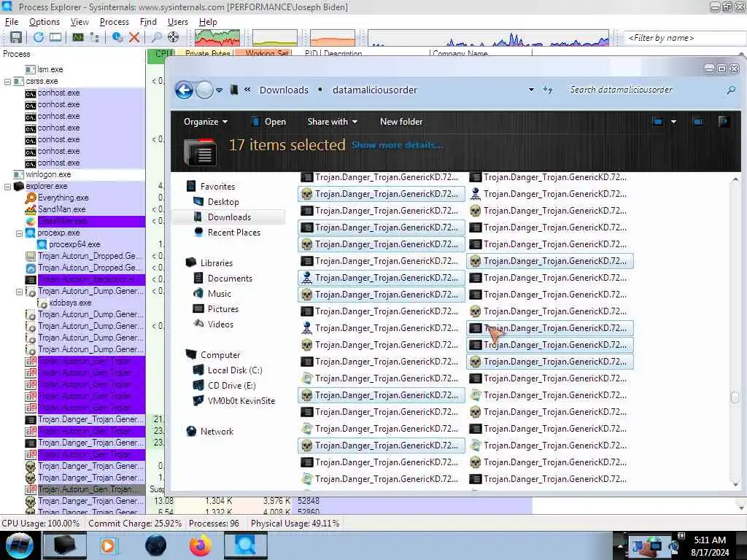
Task: Open the Users menu
Action: [x=178, y=22]
